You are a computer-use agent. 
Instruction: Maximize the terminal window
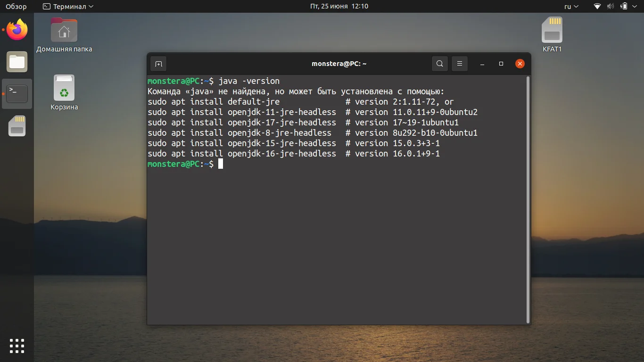click(501, 64)
